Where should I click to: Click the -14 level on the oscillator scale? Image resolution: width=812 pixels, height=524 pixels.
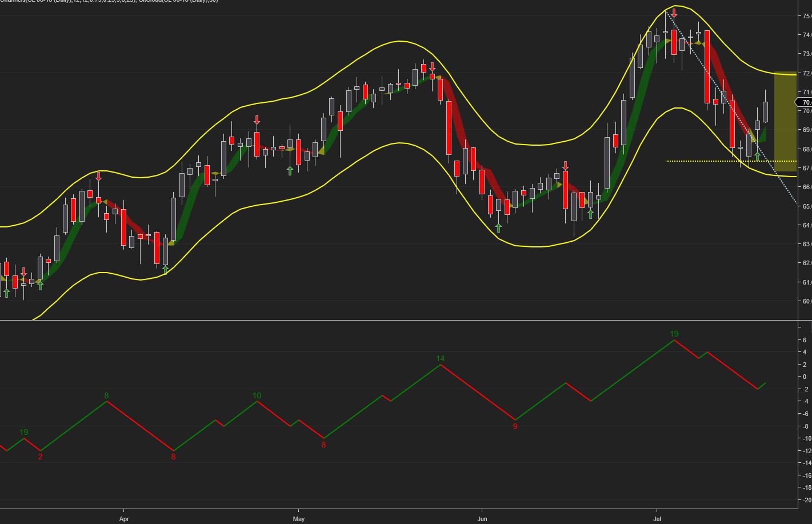(x=806, y=463)
